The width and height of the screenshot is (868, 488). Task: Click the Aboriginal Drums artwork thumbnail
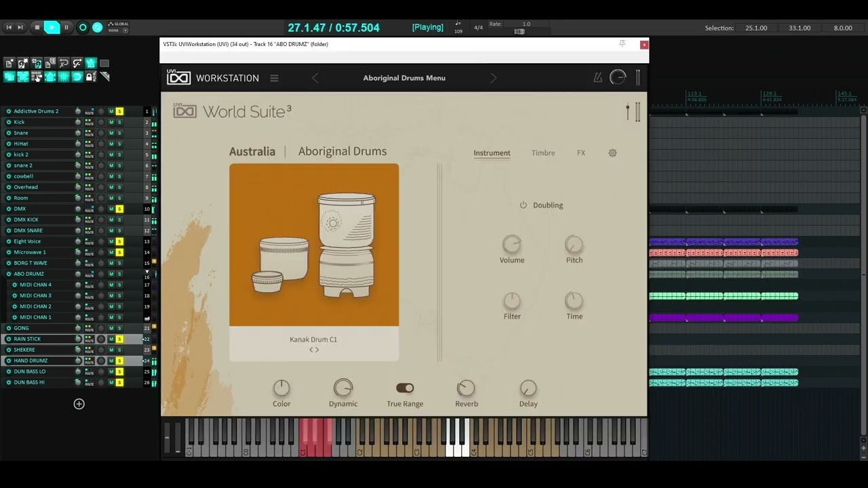tap(314, 245)
